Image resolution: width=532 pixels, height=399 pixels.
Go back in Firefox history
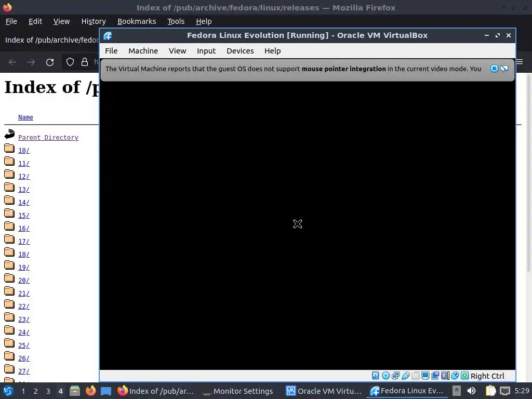pos(12,62)
